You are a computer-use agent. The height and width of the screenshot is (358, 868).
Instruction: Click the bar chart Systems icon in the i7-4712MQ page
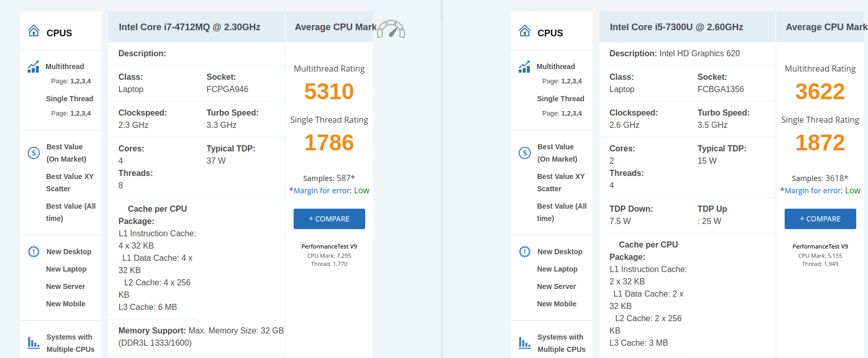34,342
